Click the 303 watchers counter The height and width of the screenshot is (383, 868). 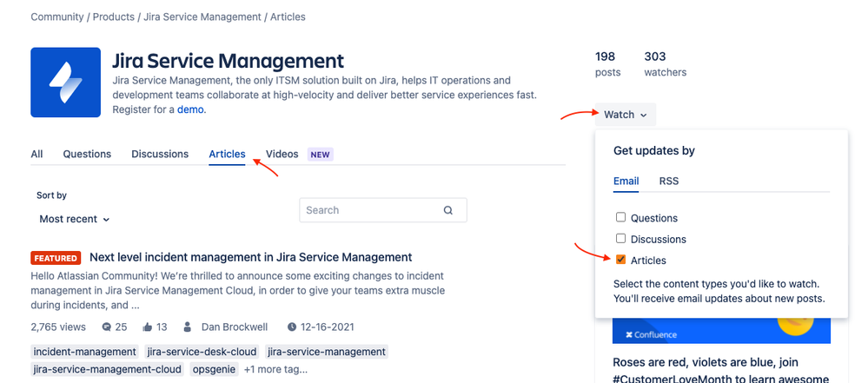coord(666,63)
